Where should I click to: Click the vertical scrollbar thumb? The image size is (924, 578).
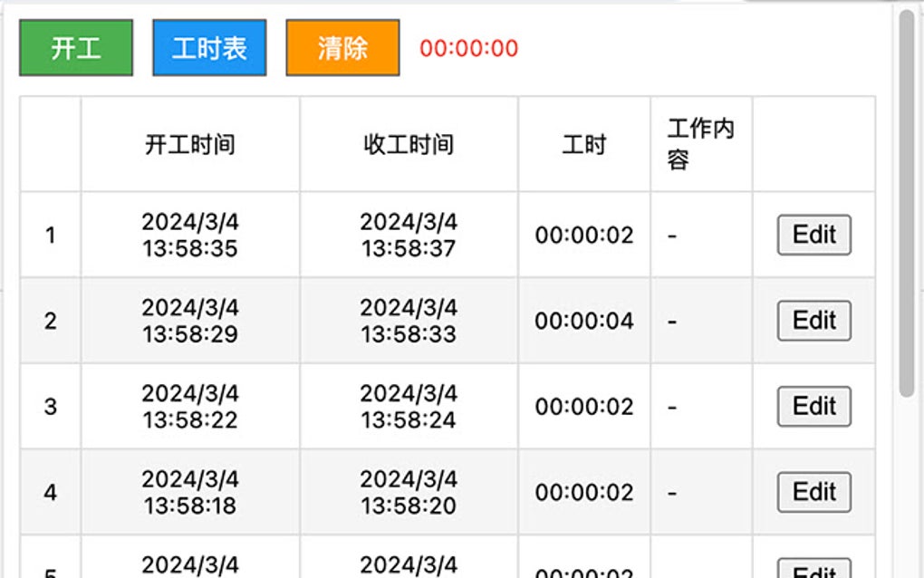tap(906, 199)
